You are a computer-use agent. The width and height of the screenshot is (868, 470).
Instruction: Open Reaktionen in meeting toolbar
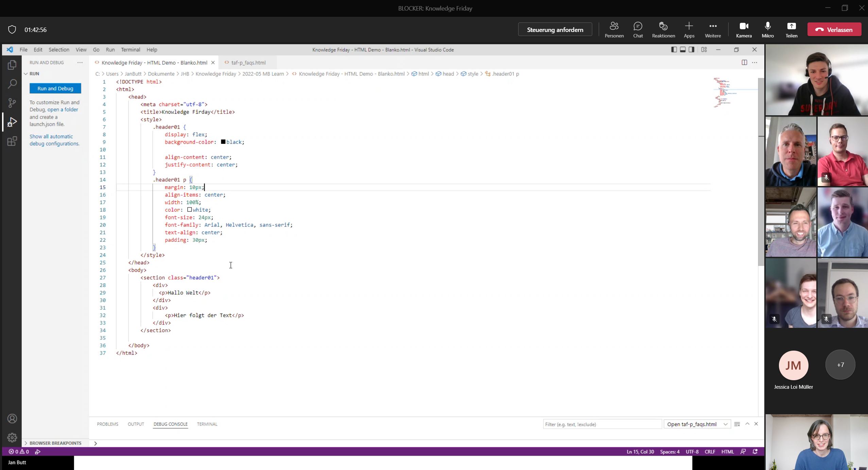click(663, 30)
